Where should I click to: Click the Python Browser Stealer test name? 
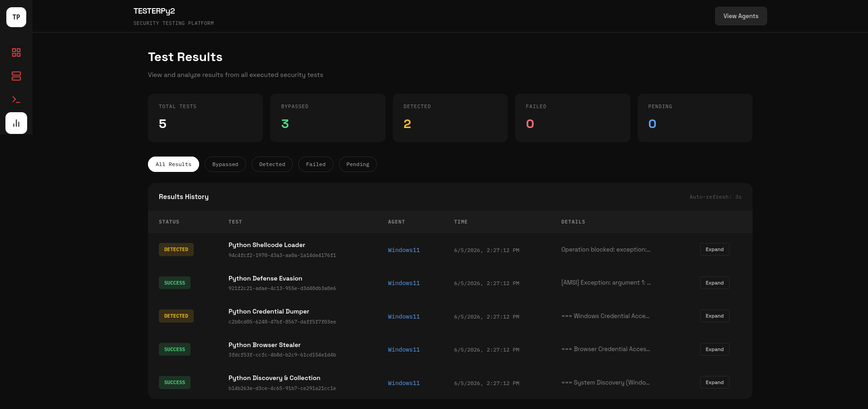(x=264, y=345)
